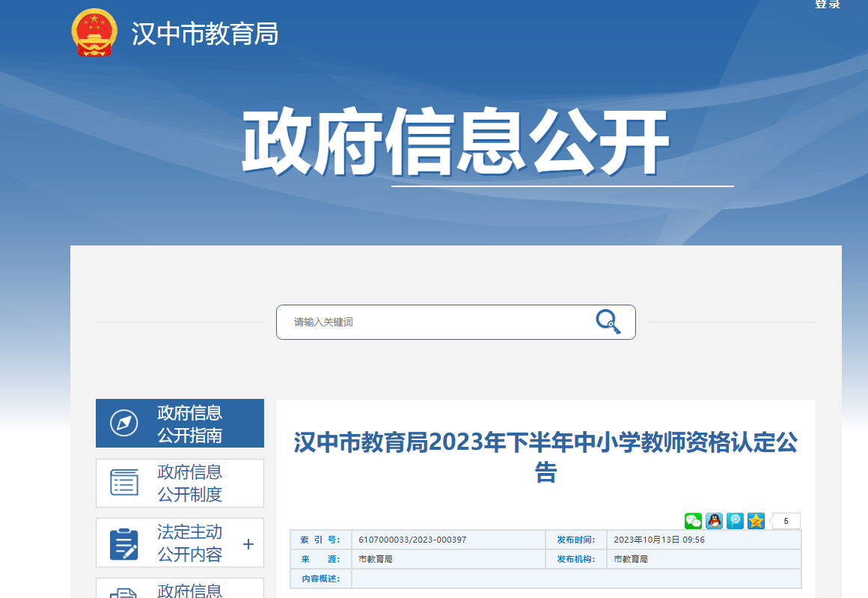This screenshot has width=868, height=598.
Task: Open 政府信息公开指南 sidebar menu item
Action: (189, 424)
